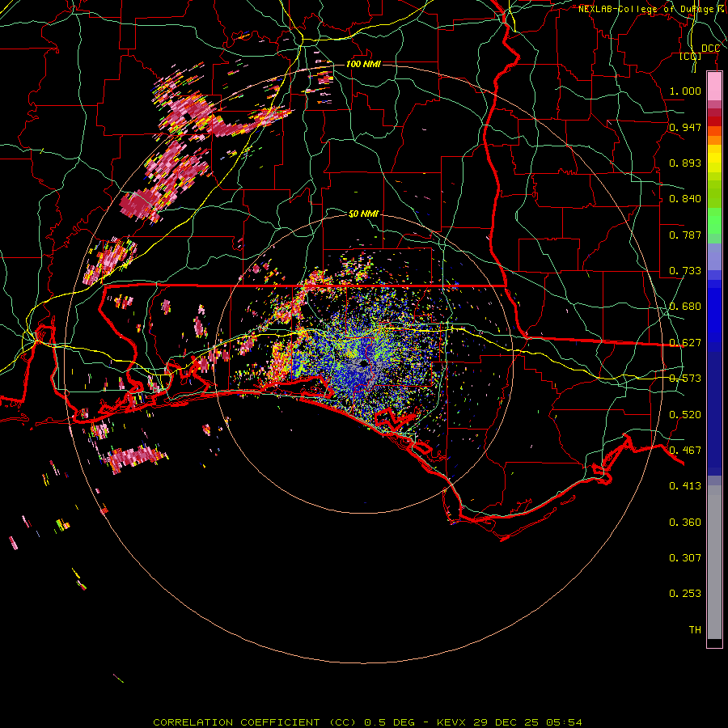Click the [CC] unit label above the color bar

pyautogui.click(x=691, y=57)
